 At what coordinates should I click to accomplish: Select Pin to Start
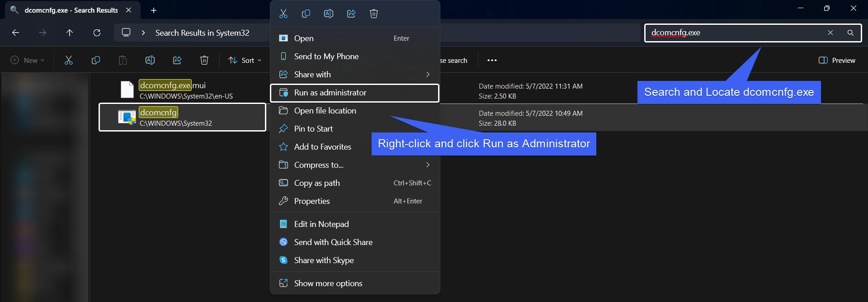(x=355, y=129)
